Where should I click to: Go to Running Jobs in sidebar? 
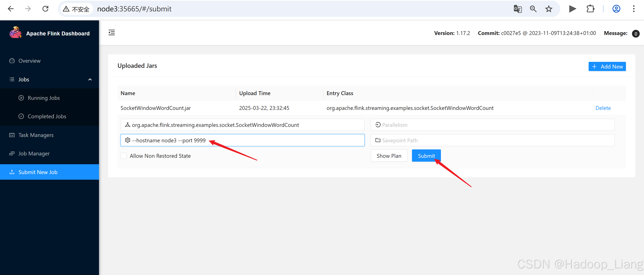click(44, 98)
